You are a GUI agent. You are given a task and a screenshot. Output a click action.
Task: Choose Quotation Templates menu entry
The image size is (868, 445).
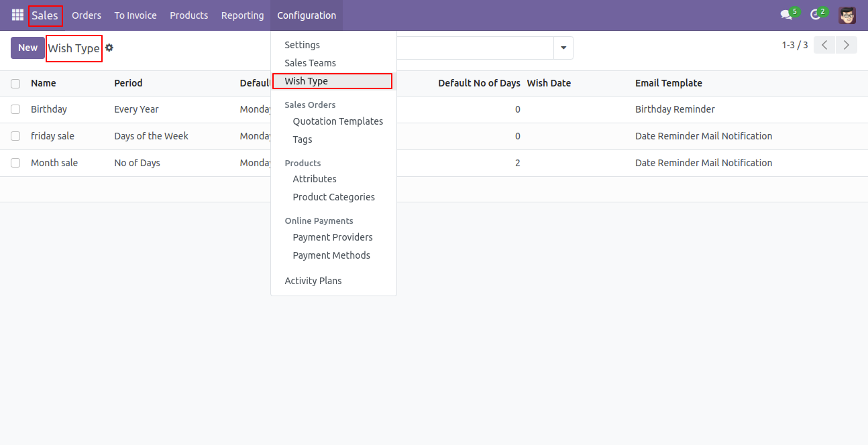(x=337, y=121)
